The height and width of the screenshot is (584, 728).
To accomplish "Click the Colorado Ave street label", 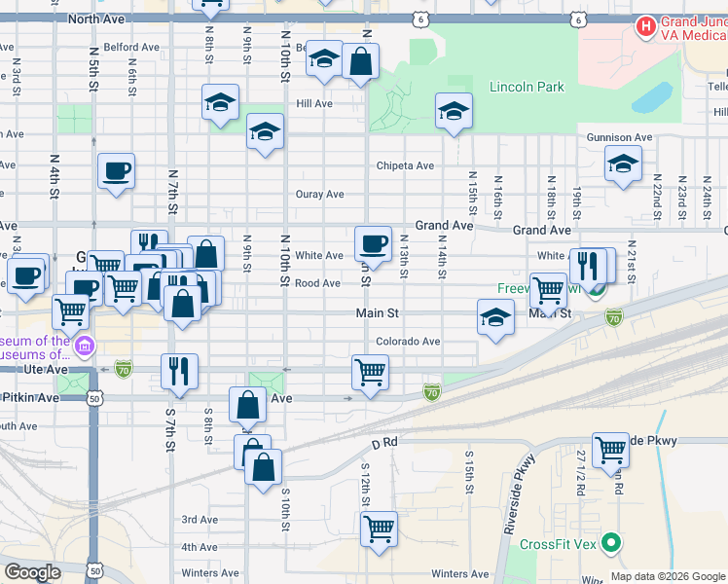I will [408, 342].
